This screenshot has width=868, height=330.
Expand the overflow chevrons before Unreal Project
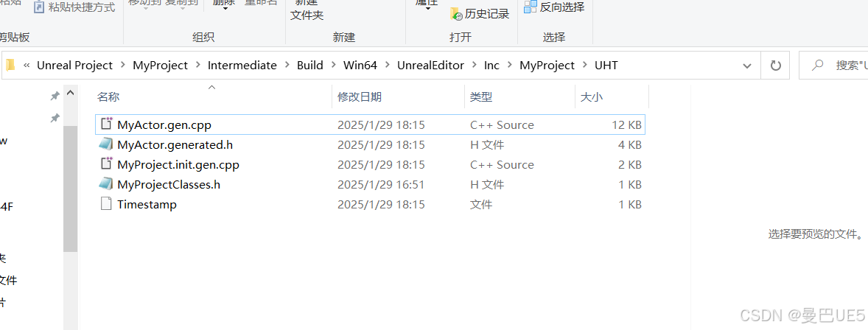click(27, 66)
